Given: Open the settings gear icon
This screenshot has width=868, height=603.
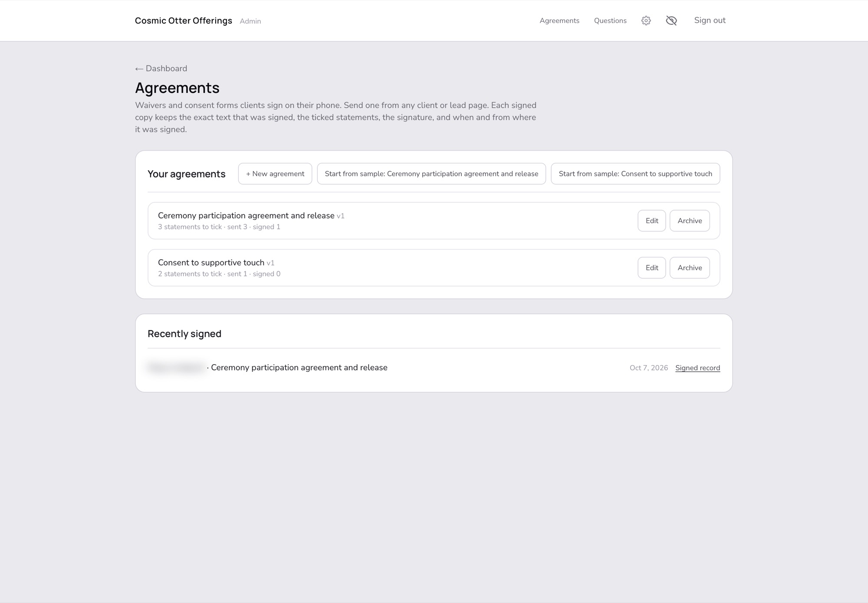Looking at the screenshot, I should click(646, 20).
